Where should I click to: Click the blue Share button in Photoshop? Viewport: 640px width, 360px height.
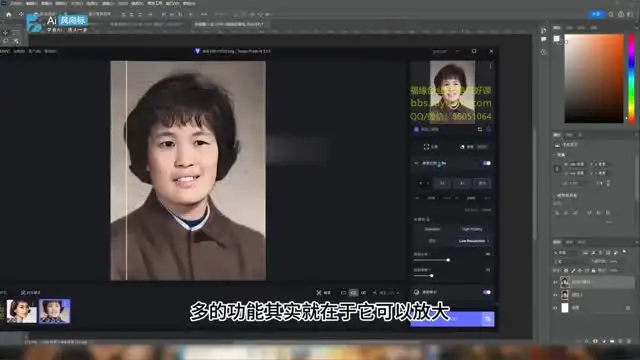click(596, 14)
